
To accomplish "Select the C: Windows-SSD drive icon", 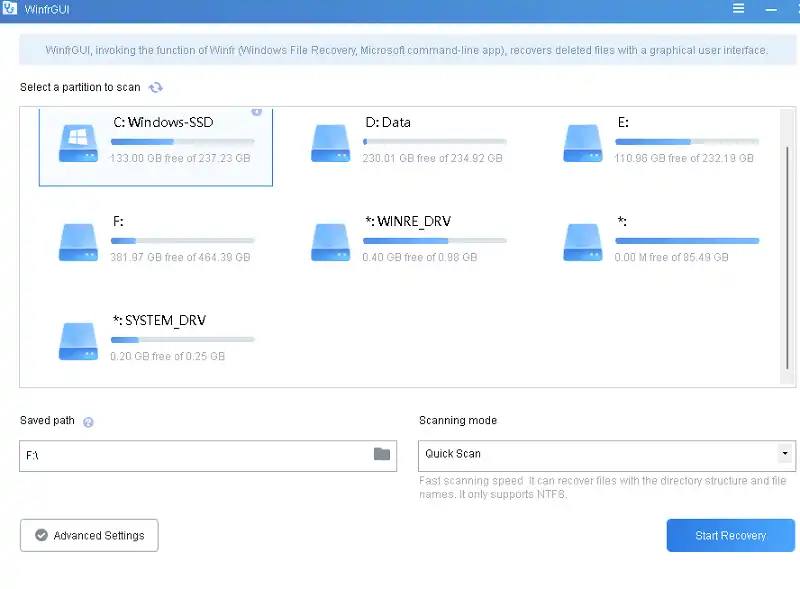I will tap(77, 142).
